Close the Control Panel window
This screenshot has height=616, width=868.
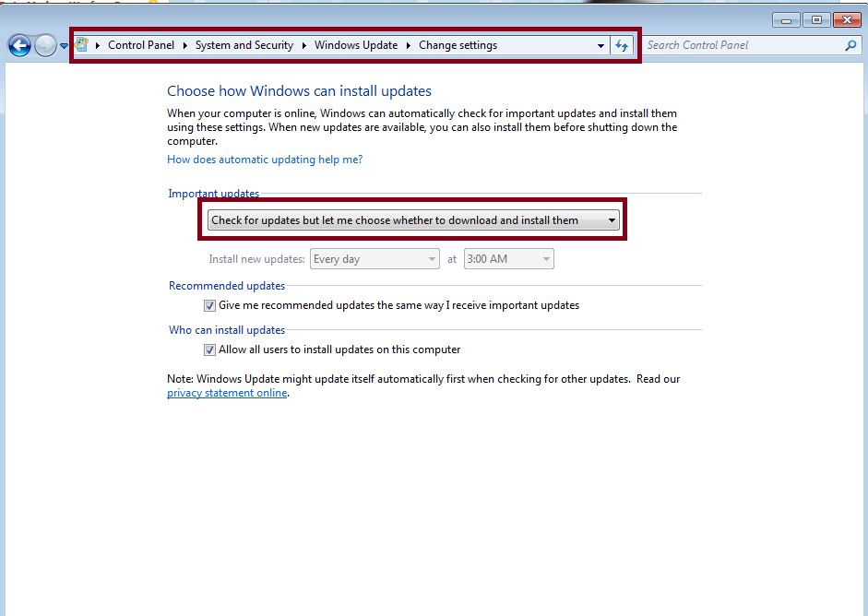[847, 20]
